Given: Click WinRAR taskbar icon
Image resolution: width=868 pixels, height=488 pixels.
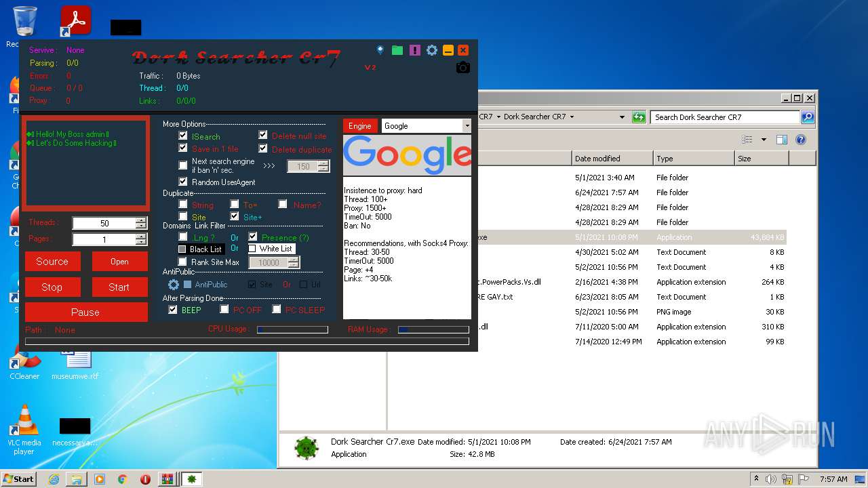Looking at the screenshot, I should (x=167, y=479).
